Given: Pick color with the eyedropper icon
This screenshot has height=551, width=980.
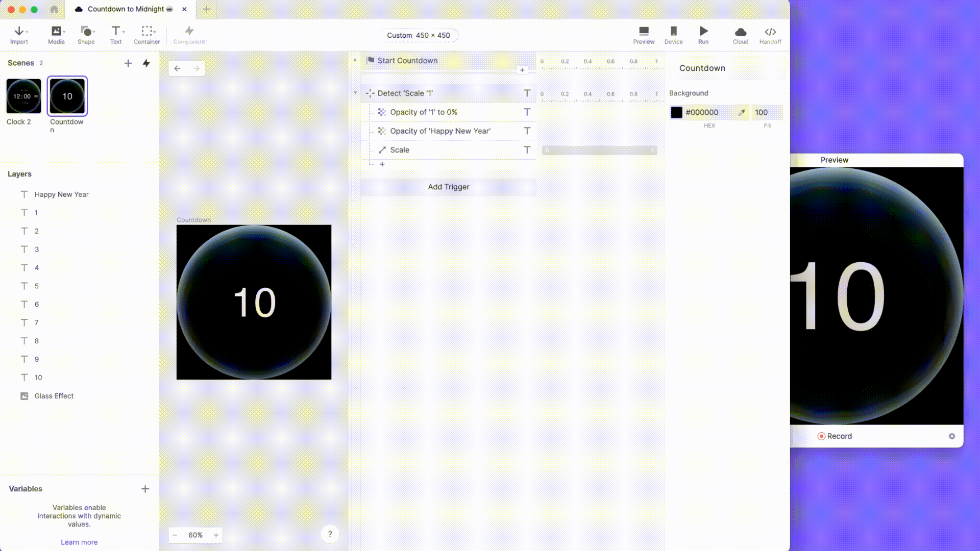Looking at the screenshot, I should click(741, 112).
